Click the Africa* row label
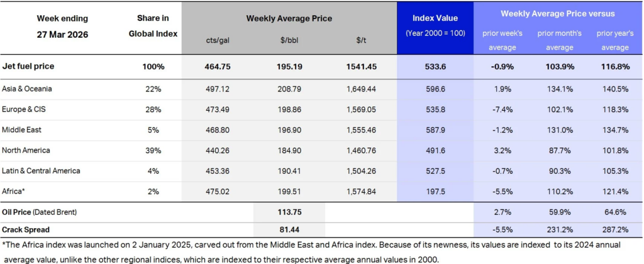644x264 pixels. click(x=14, y=191)
